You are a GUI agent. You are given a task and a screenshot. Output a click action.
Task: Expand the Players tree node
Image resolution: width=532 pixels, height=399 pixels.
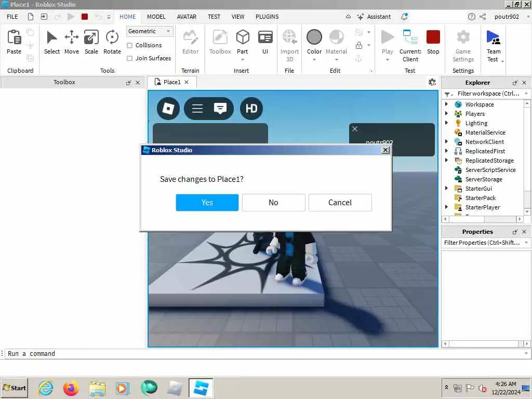(446, 113)
